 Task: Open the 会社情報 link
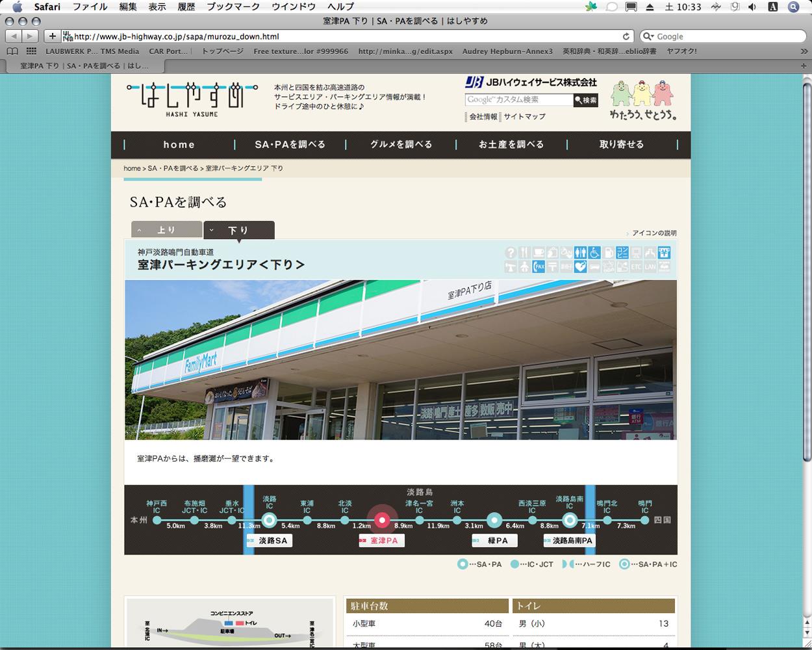tap(483, 117)
